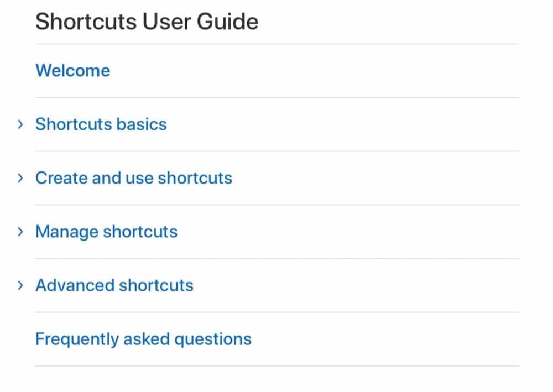Open the Manage shortcuts topic

point(106,231)
